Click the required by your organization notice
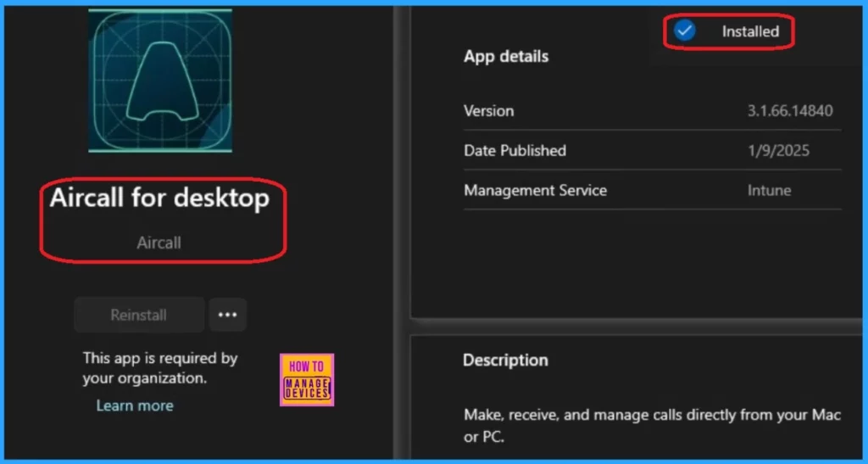Viewport: 868px width, 464px height. (160, 368)
